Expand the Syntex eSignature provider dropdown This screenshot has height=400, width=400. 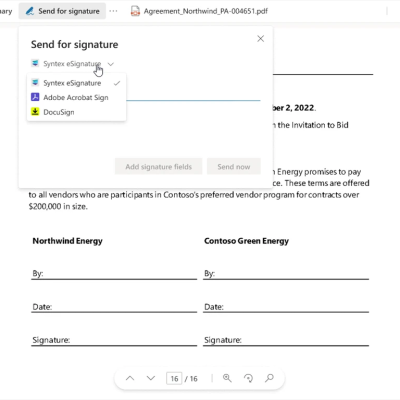(x=73, y=64)
